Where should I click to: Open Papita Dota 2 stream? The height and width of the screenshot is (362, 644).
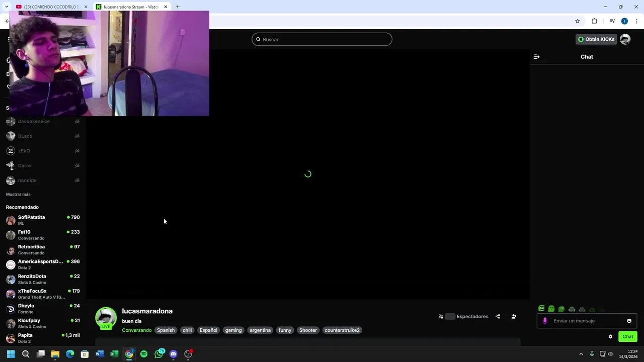pyautogui.click(x=43, y=338)
